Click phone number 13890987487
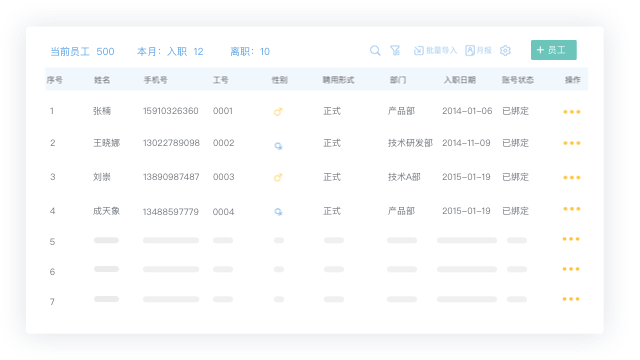The height and width of the screenshot is (360, 640). 171,177
